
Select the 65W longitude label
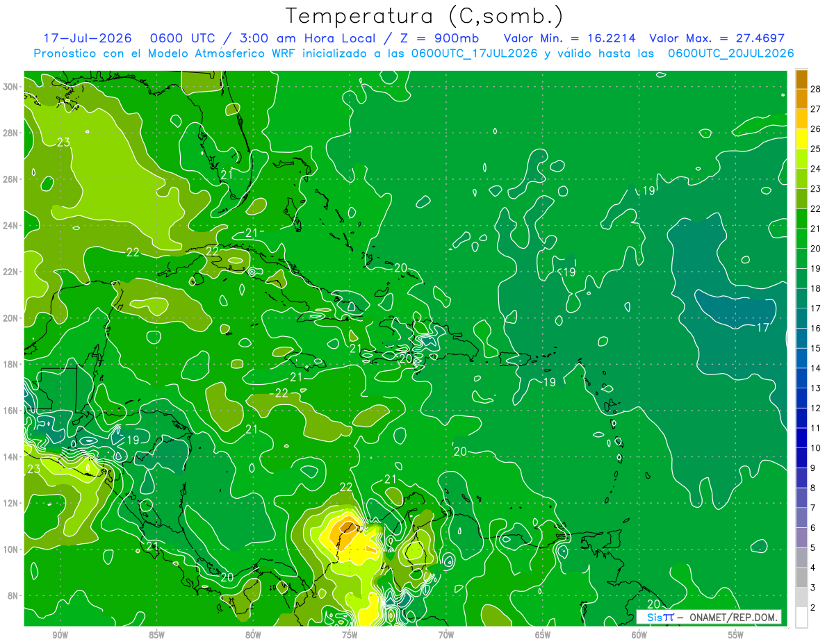pyautogui.click(x=543, y=636)
